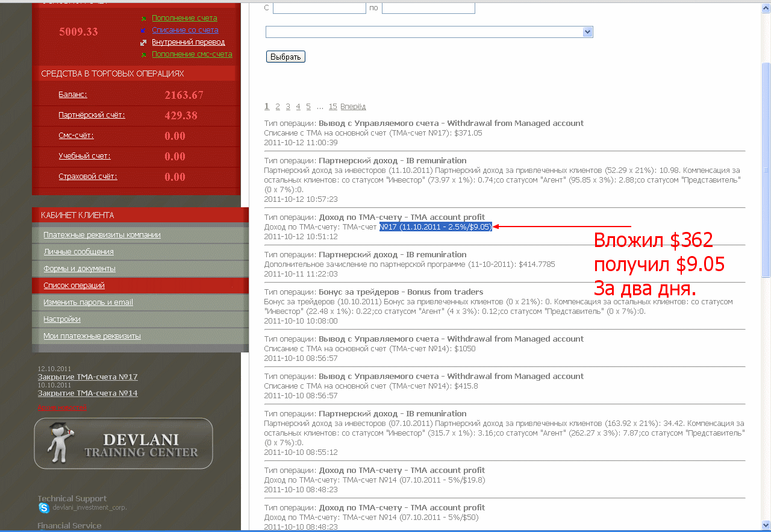Click the devlani_investment_corp Skype name

coord(90,508)
